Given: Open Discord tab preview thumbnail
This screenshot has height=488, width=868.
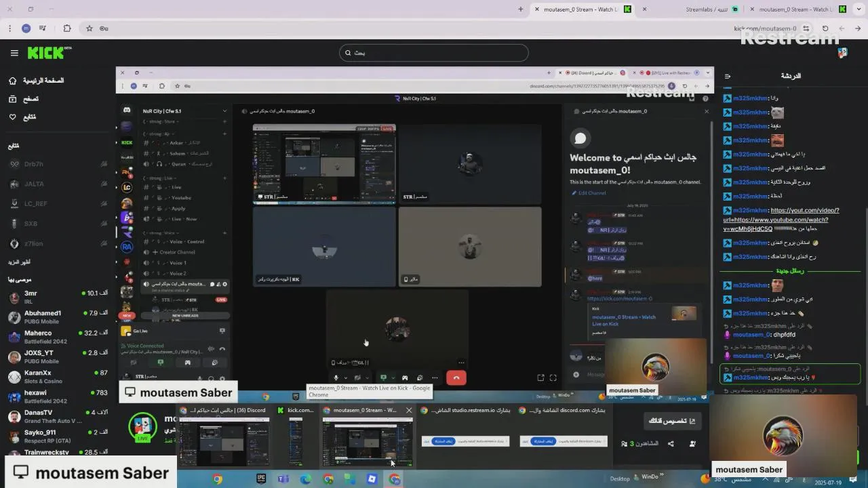Looking at the screenshot, I should coord(224,442).
